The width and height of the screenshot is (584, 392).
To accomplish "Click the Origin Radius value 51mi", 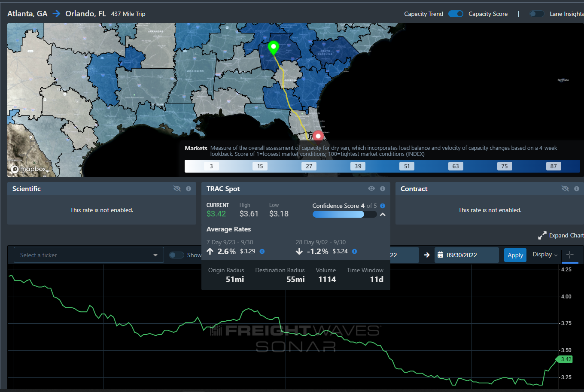I will (x=235, y=280).
